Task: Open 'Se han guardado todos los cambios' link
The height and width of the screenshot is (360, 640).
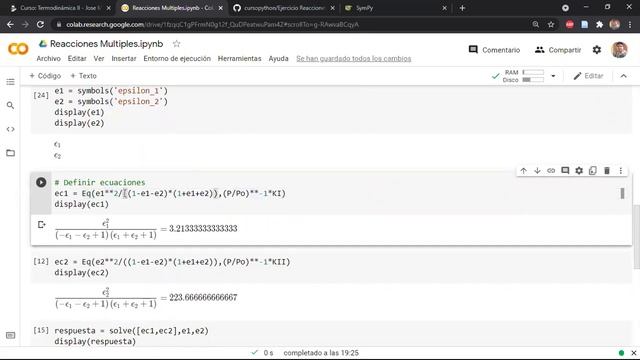Action: (x=353, y=58)
